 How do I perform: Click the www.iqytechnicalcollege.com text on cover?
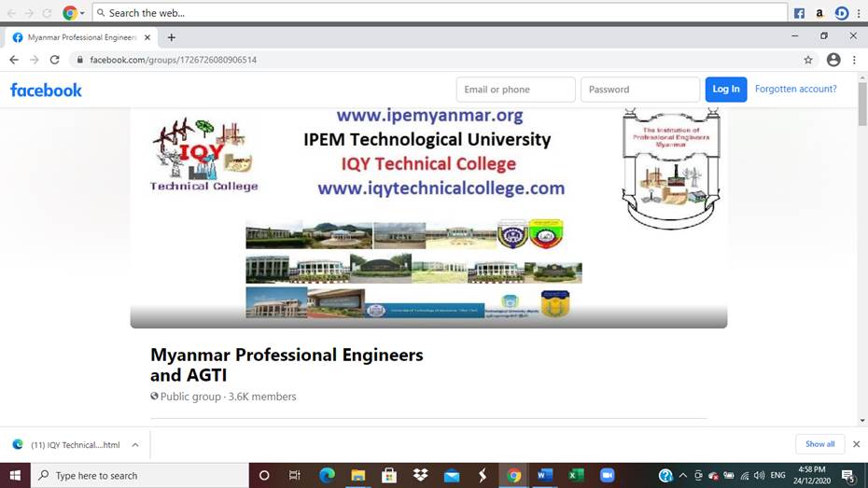pyautogui.click(x=441, y=188)
